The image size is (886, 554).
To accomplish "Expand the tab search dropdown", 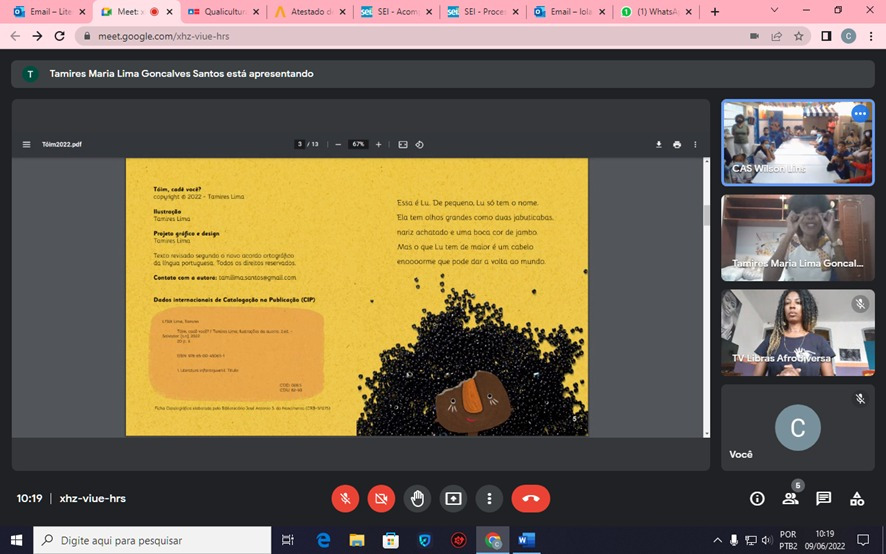I will [775, 10].
